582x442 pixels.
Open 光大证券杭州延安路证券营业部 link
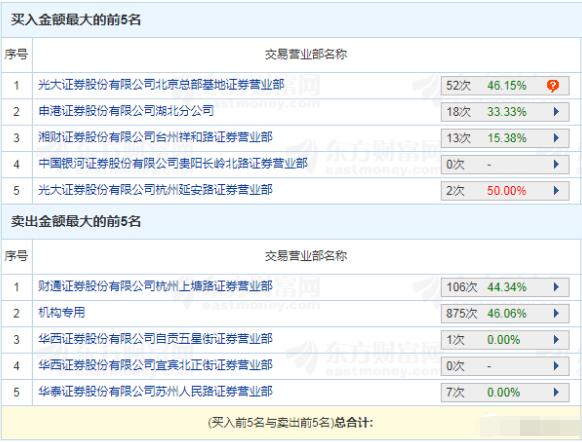155,190
